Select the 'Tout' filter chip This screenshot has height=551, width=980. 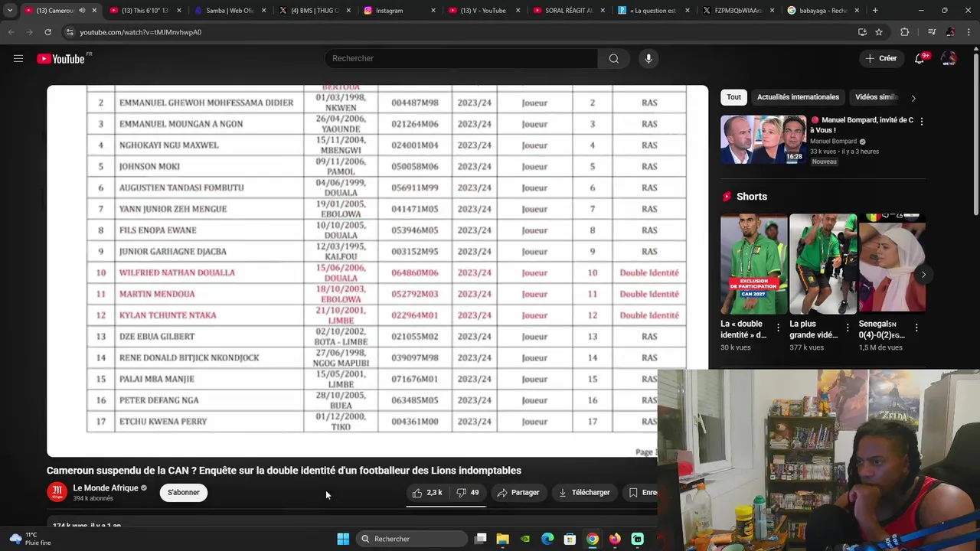point(733,97)
